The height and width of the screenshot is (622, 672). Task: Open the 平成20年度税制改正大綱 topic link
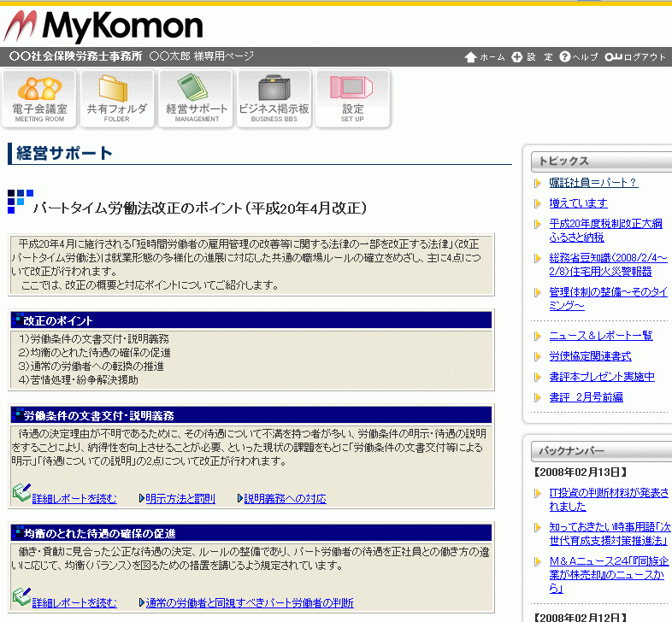pyautogui.click(x=605, y=224)
